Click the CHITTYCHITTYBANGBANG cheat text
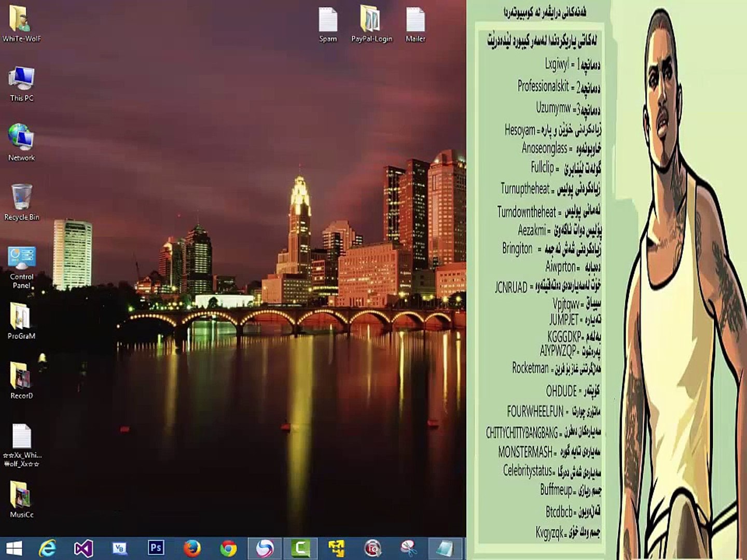Image resolution: width=747 pixels, height=560 pixels. (x=522, y=432)
